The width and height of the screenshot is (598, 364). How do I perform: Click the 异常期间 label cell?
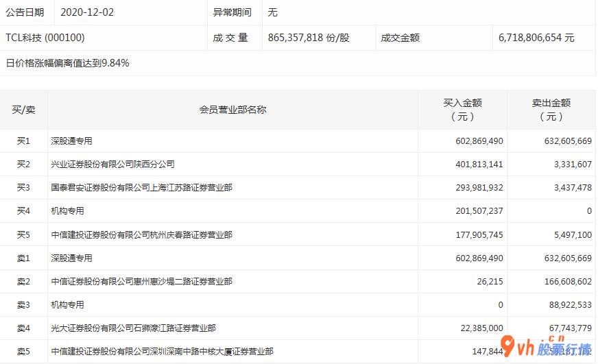(232, 12)
